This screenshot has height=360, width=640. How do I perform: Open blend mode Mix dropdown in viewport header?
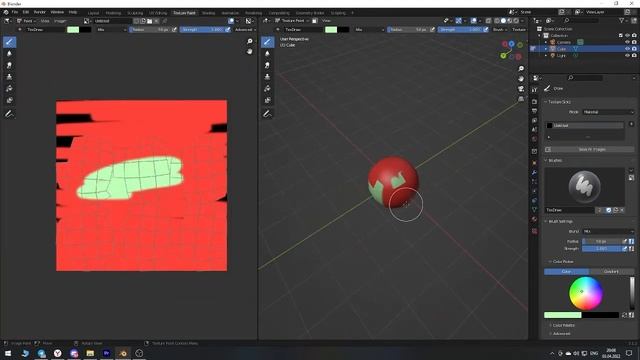pos(369,29)
